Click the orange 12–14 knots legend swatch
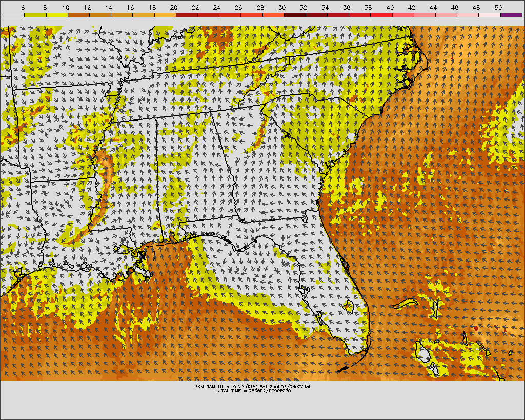The height and width of the screenshot is (420, 525). [100, 15]
